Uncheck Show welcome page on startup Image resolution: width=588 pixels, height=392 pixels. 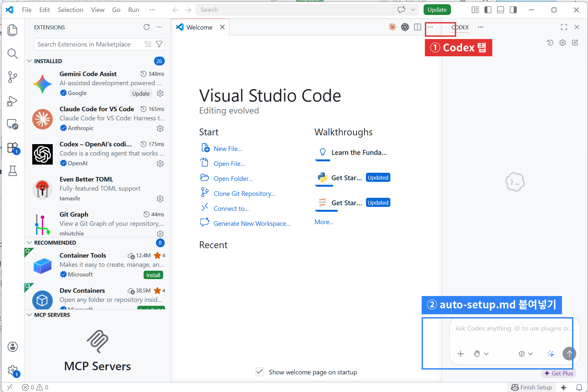coord(259,372)
